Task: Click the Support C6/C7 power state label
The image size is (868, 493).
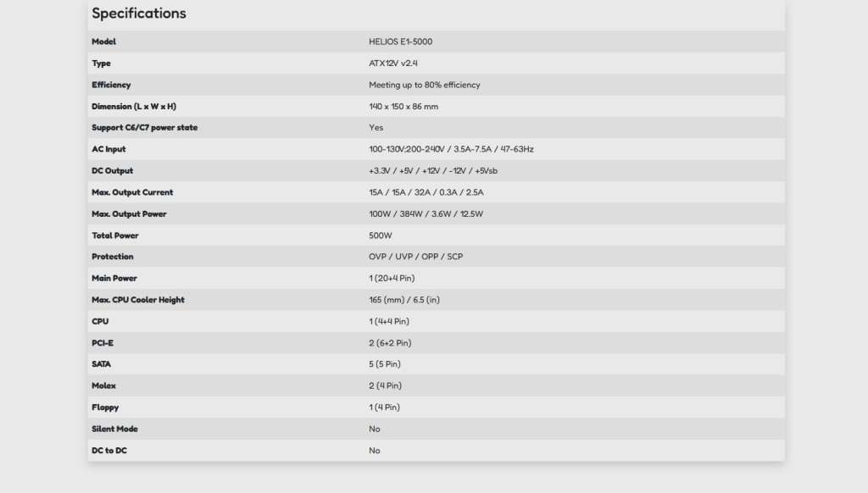Action: point(144,128)
